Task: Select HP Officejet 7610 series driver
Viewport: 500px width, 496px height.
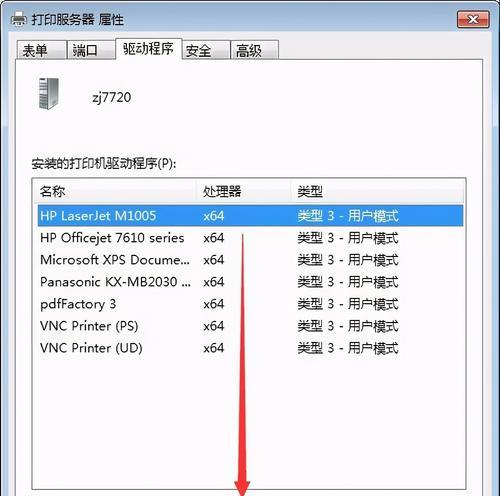Action: pyautogui.click(x=250, y=238)
